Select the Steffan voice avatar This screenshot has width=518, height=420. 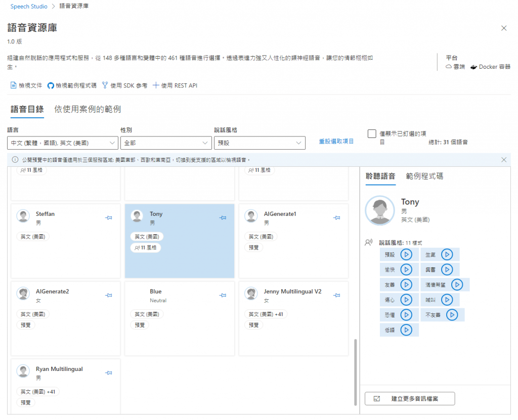pos(23,216)
